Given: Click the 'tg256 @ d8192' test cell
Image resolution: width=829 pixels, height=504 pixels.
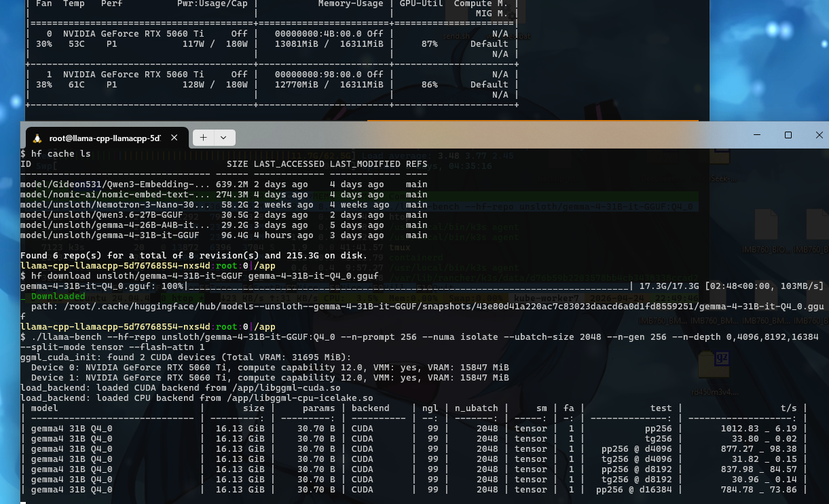Looking at the screenshot, I should pyautogui.click(x=637, y=480).
